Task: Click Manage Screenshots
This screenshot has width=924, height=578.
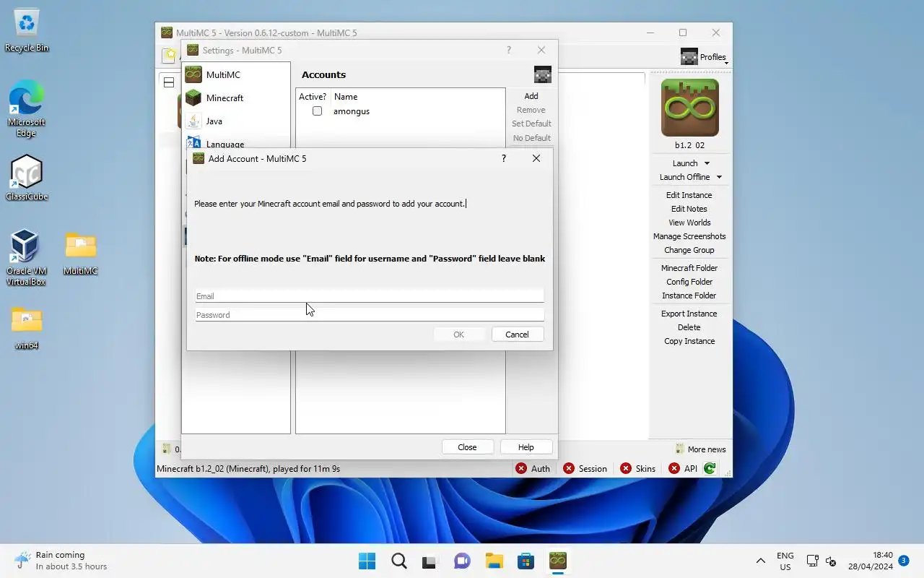Action: tap(689, 236)
